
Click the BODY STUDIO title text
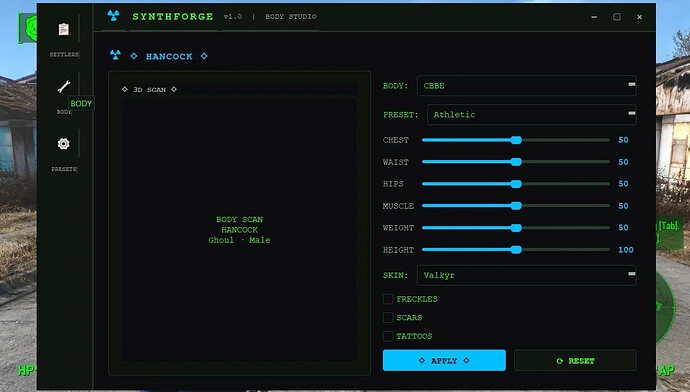(291, 16)
